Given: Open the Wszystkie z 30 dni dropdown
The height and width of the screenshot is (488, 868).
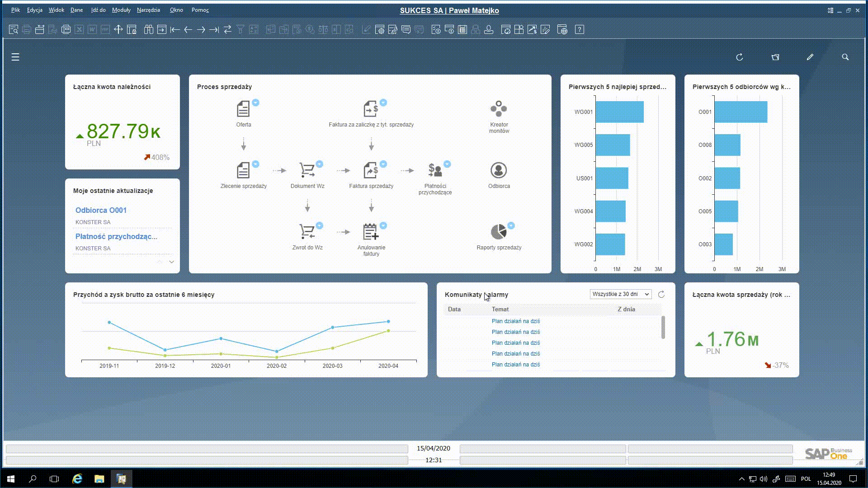Looking at the screenshot, I should pos(620,294).
